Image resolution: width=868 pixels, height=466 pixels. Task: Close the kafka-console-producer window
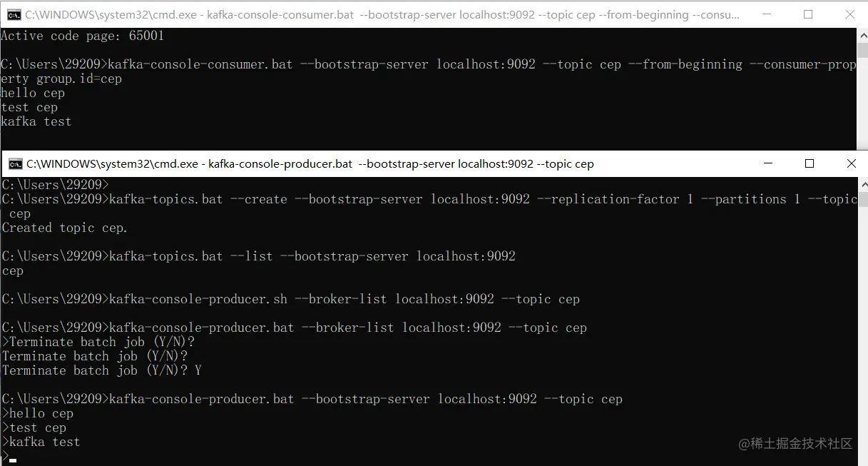pyautogui.click(x=851, y=164)
